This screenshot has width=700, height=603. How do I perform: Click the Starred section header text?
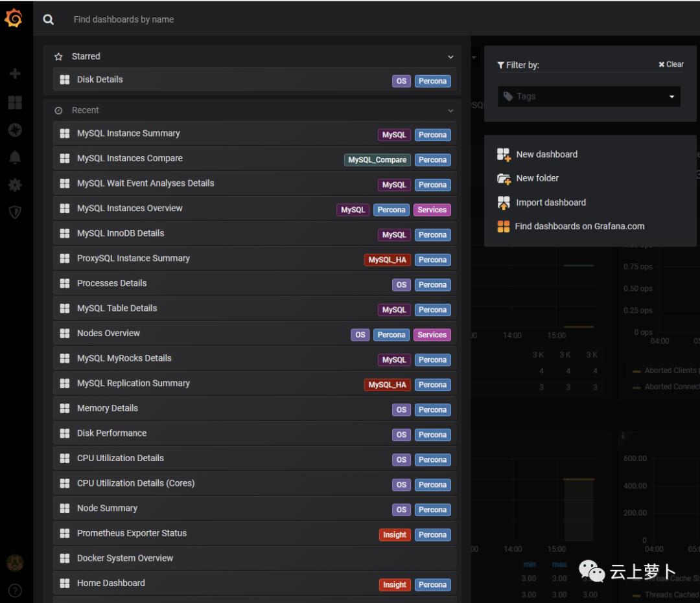86,56
